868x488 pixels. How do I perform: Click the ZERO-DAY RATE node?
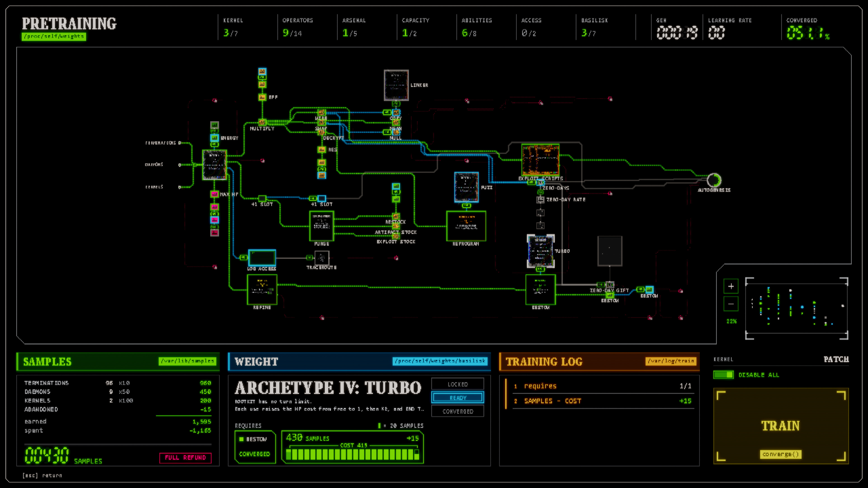[x=540, y=200]
